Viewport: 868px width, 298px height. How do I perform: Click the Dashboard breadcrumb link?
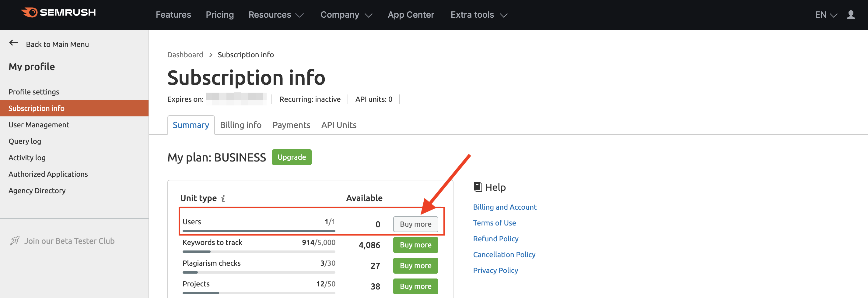(x=185, y=55)
